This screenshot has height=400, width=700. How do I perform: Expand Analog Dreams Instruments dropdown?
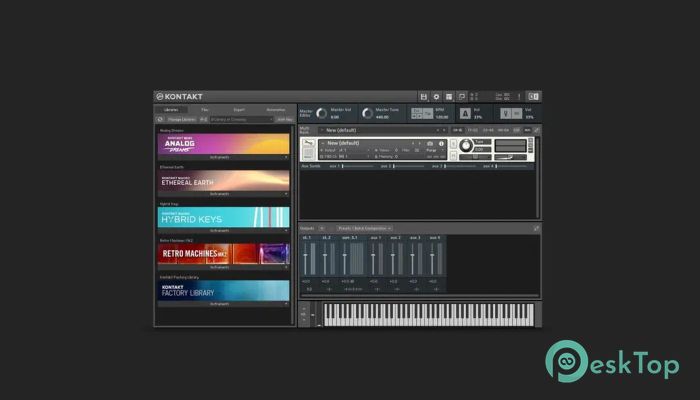pyautogui.click(x=223, y=157)
